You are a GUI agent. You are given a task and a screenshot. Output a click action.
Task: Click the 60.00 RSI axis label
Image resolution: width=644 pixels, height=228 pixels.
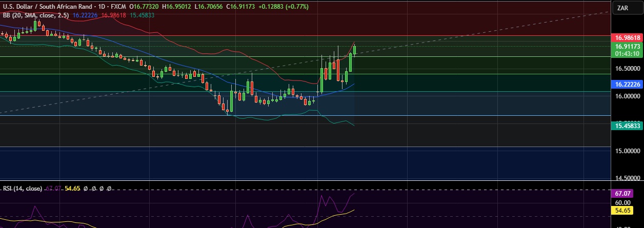[x=623, y=202]
